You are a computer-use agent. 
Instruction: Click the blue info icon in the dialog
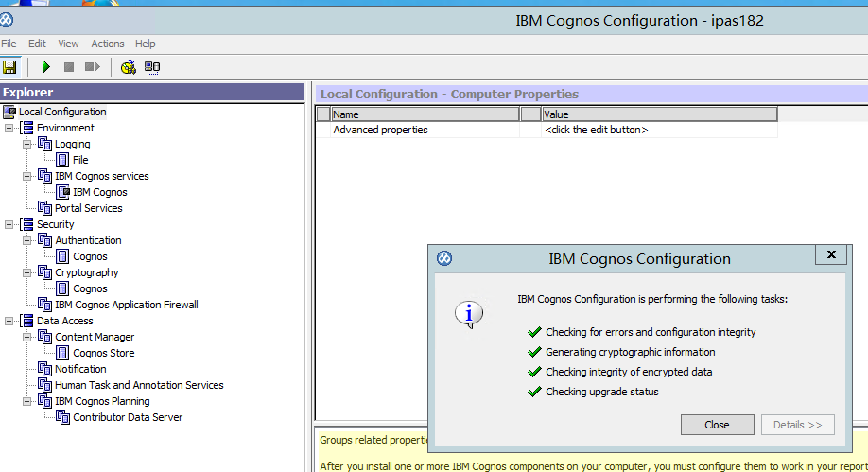point(469,314)
